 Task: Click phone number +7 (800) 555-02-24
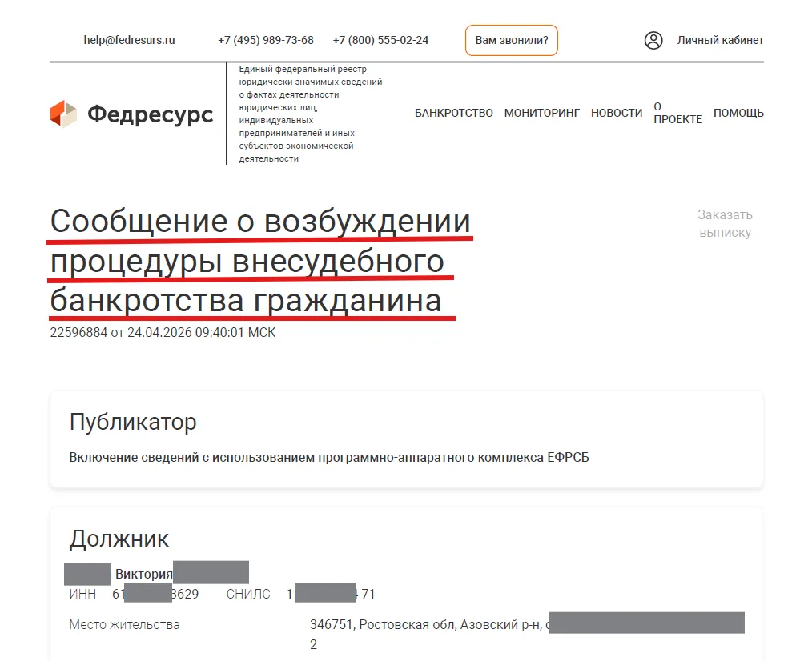click(380, 40)
